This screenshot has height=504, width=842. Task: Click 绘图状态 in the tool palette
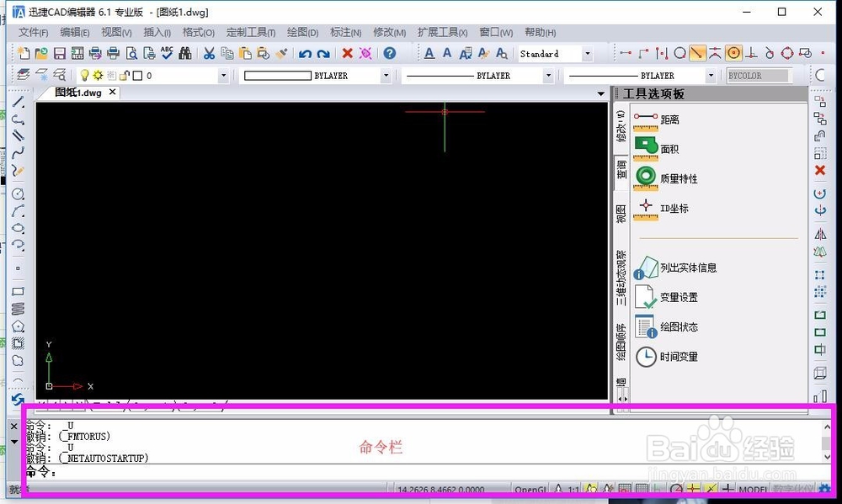(666, 326)
